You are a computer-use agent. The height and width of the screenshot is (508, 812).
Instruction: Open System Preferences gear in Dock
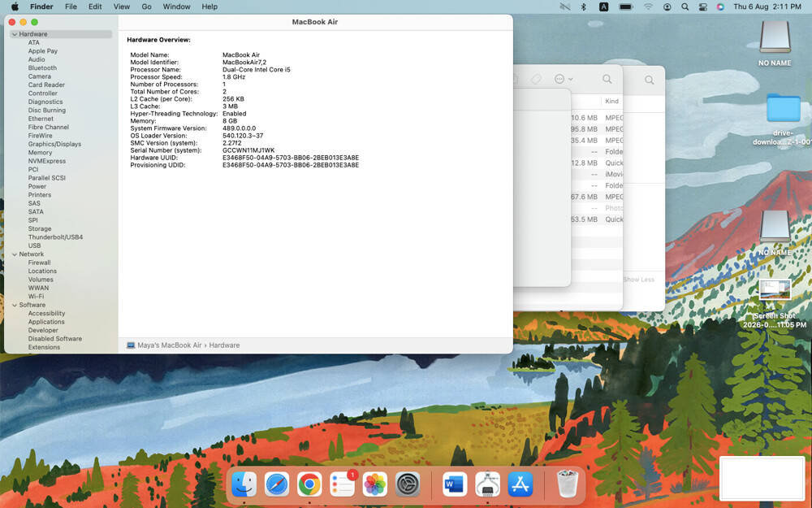(408, 484)
